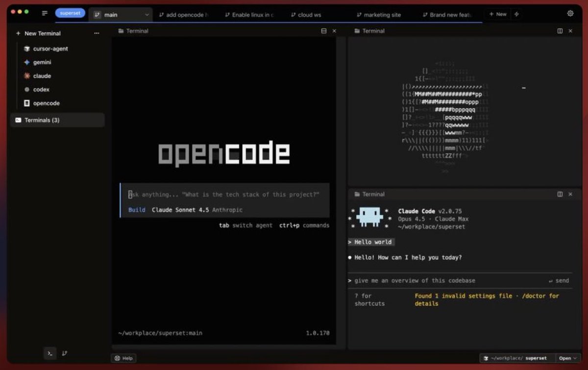Switch to the cloud ws tab

point(306,15)
